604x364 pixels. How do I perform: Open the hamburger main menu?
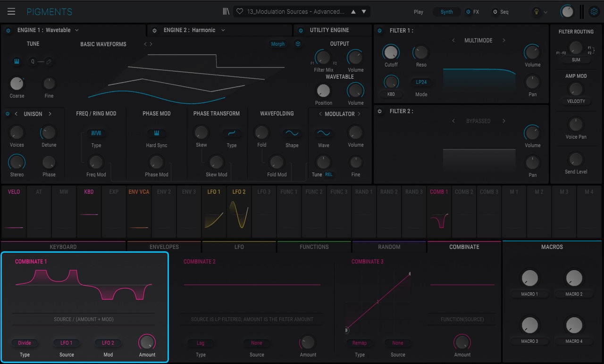point(11,11)
